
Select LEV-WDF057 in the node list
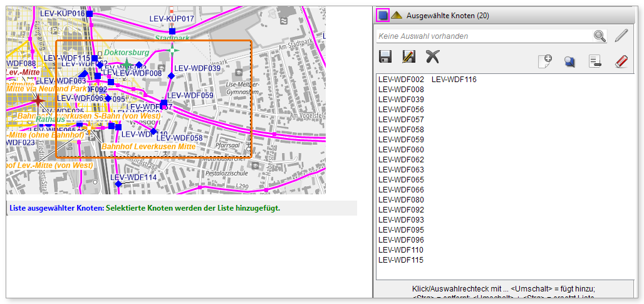tap(401, 120)
